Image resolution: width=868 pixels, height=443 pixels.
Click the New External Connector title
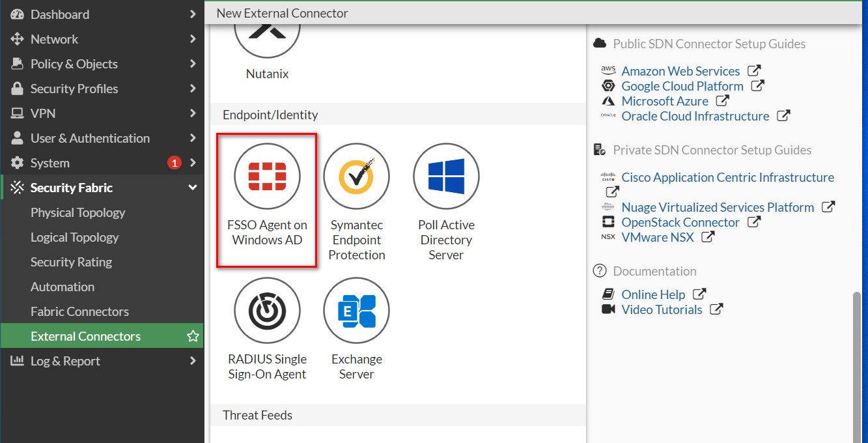pos(282,13)
